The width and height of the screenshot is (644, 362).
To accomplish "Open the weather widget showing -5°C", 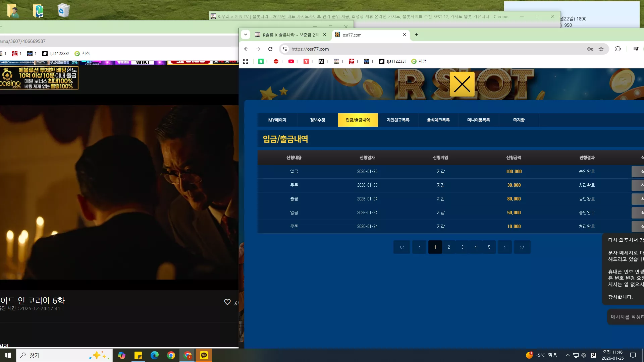I will 541,355.
